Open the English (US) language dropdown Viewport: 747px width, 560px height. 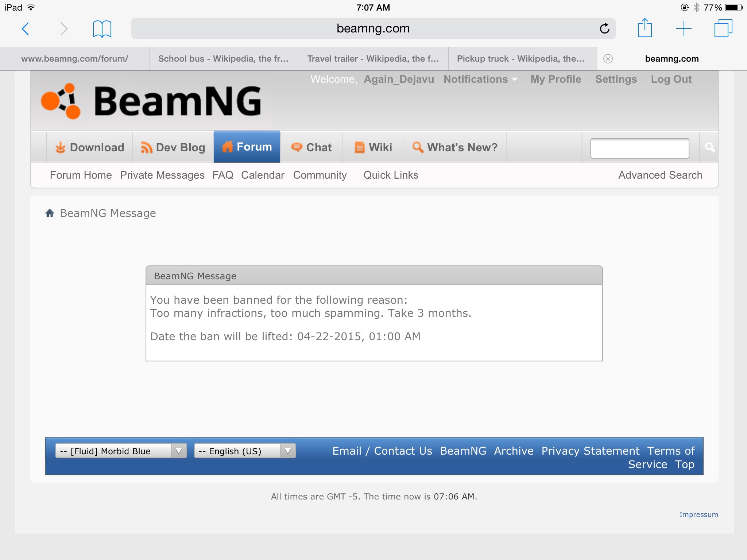tap(245, 451)
